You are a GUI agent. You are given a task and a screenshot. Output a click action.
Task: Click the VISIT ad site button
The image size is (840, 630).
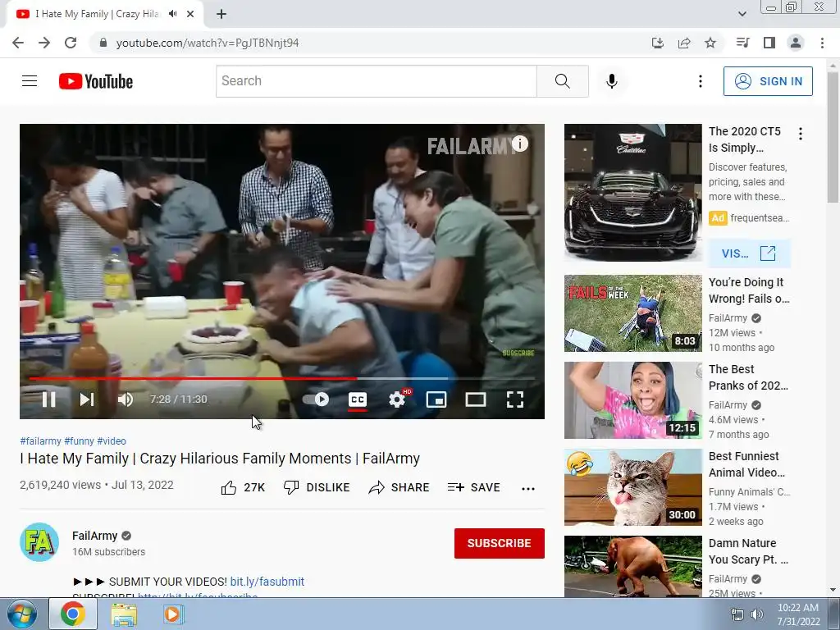click(749, 253)
